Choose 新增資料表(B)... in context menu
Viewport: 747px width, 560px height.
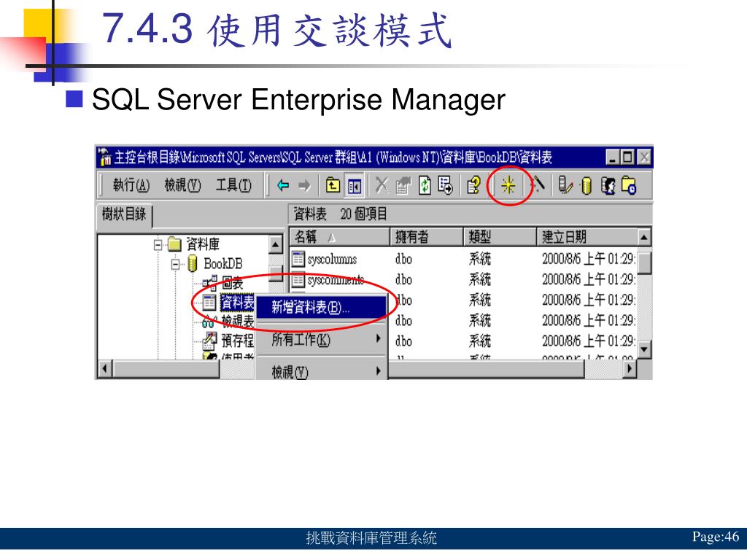click(x=321, y=307)
